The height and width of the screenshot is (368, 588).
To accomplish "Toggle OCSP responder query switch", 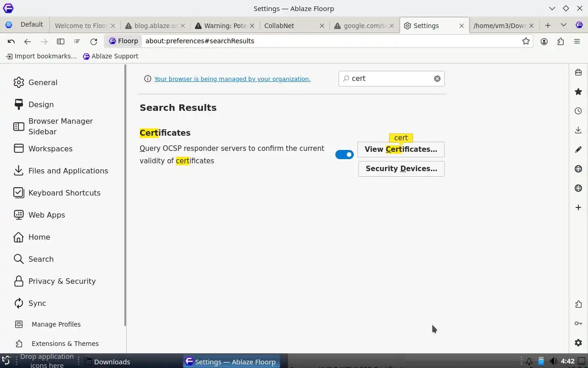I will [345, 155].
